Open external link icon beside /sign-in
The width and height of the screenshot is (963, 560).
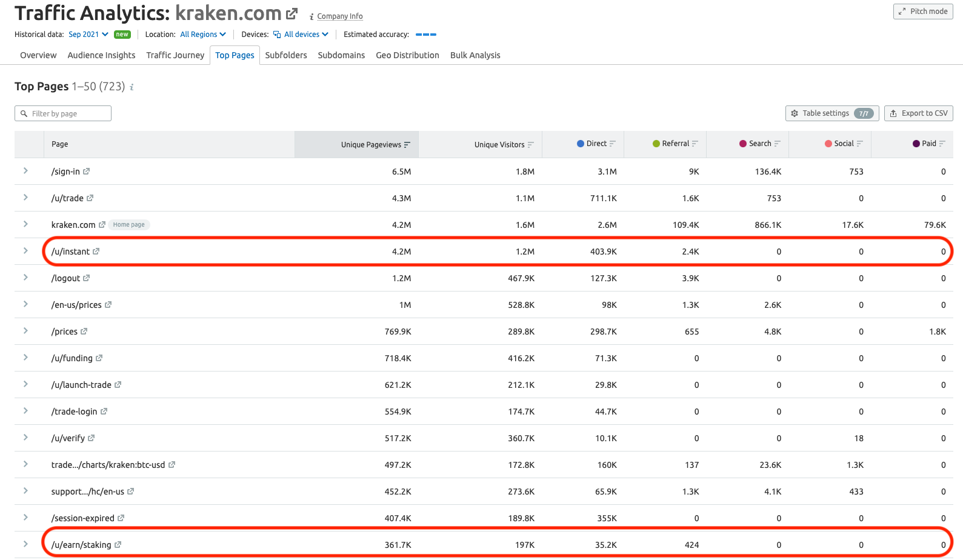[87, 172]
